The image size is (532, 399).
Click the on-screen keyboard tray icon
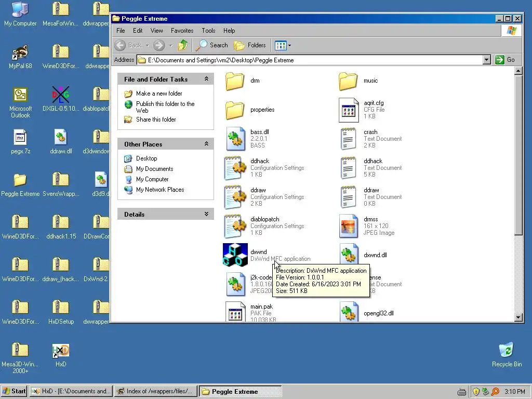point(461,392)
